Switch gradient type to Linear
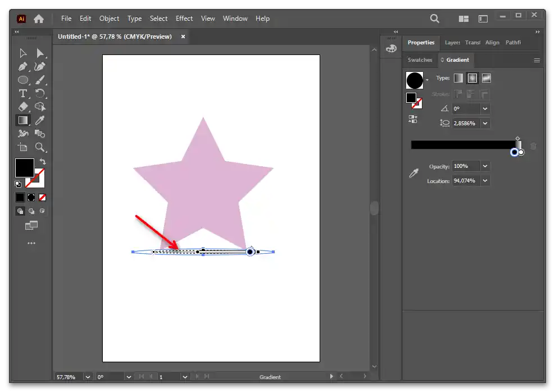555x392 pixels. coord(459,78)
